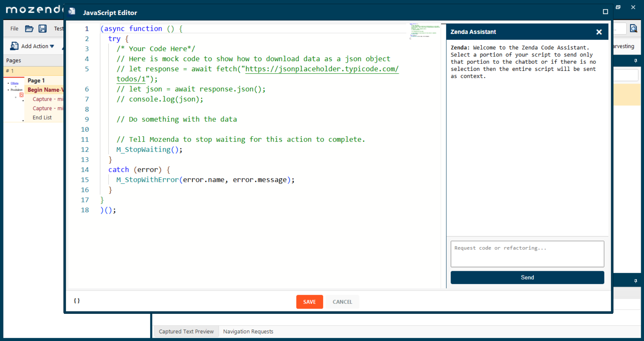644x341 pixels.
Task: Cancel the JavaScript Editor changes
Action: [342, 302]
